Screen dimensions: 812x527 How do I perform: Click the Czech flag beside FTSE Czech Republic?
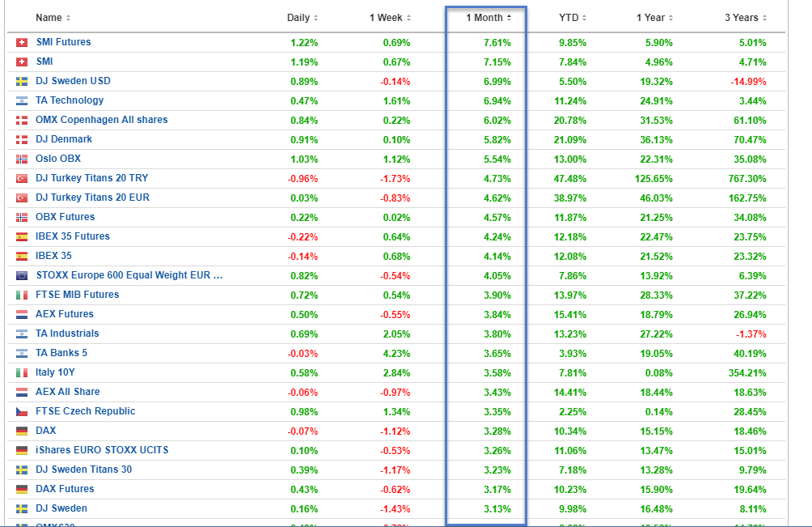22,412
